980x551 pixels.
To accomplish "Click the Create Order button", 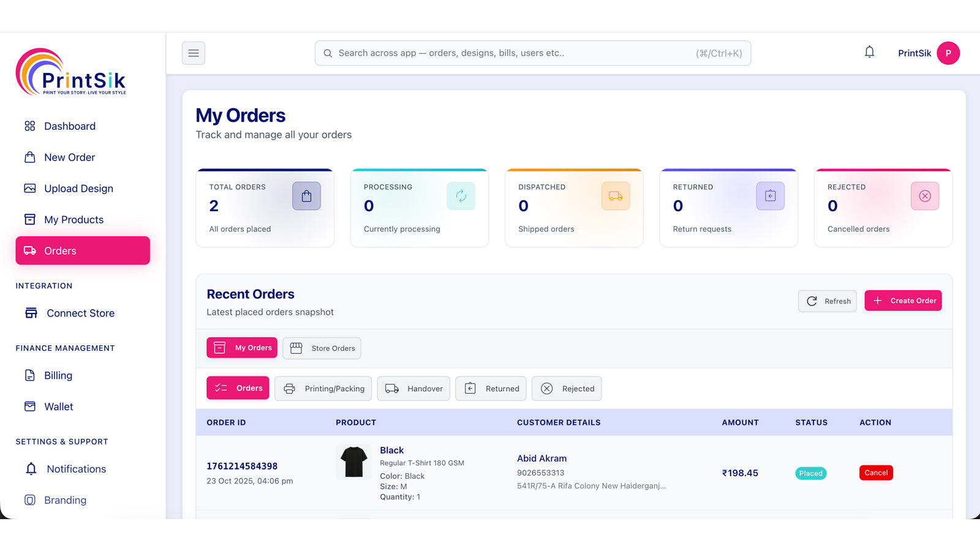I will [x=903, y=300].
